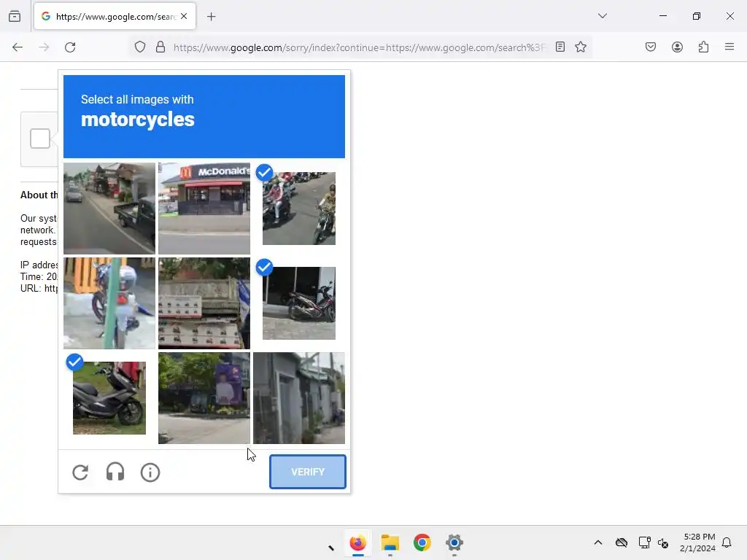Select the street with pickup truck tile
747x560 pixels.
coord(109,208)
